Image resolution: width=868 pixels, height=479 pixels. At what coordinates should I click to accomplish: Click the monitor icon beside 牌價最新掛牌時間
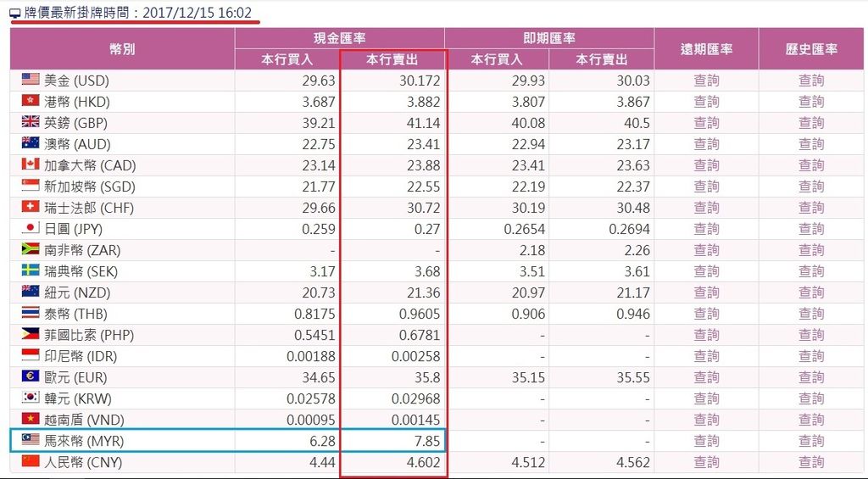click(x=15, y=14)
